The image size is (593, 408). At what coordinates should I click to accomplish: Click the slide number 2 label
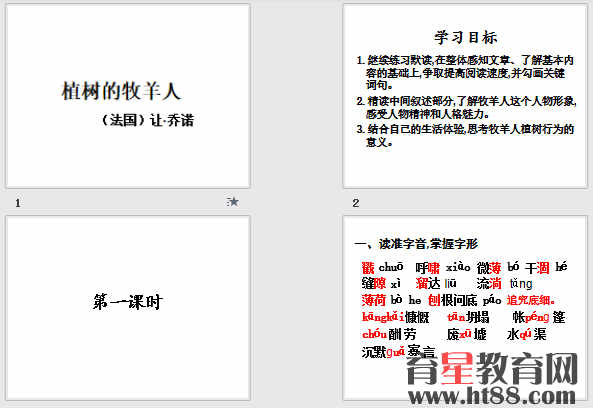tap(355, 203)
